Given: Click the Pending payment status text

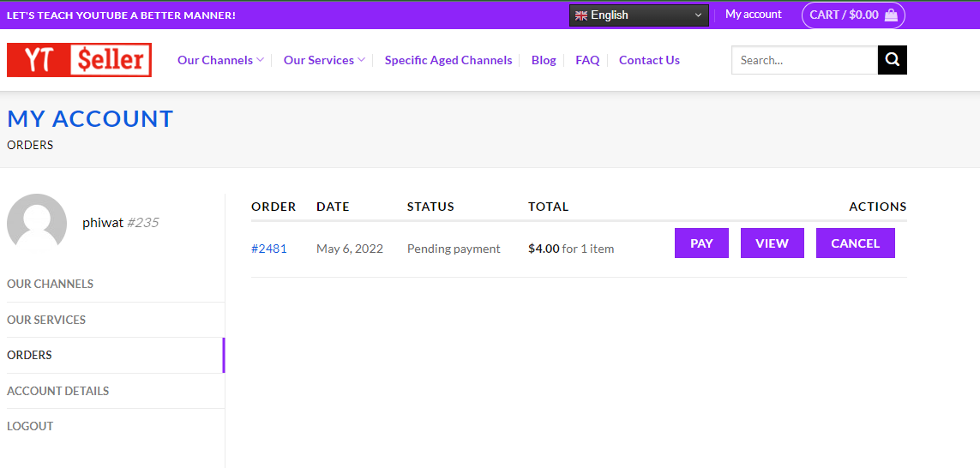Looking at the screenshot, I should (x=454, y=249).
